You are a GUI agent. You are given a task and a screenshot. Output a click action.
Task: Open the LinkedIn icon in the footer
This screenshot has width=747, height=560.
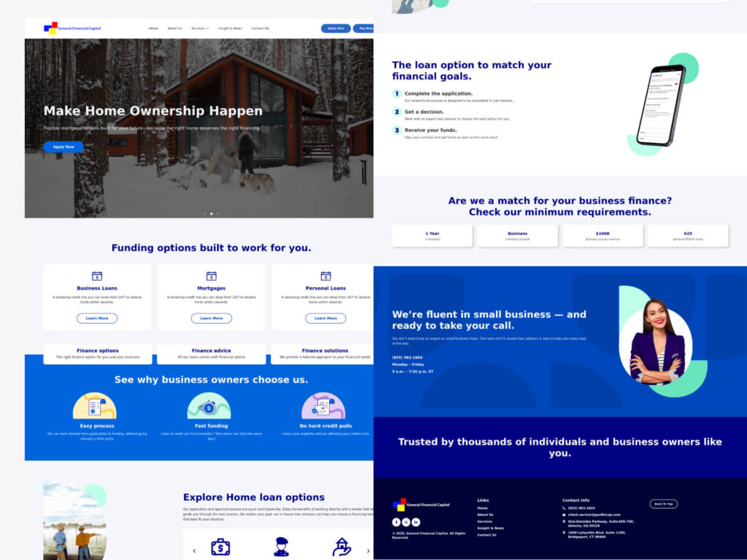pos(416,522)
